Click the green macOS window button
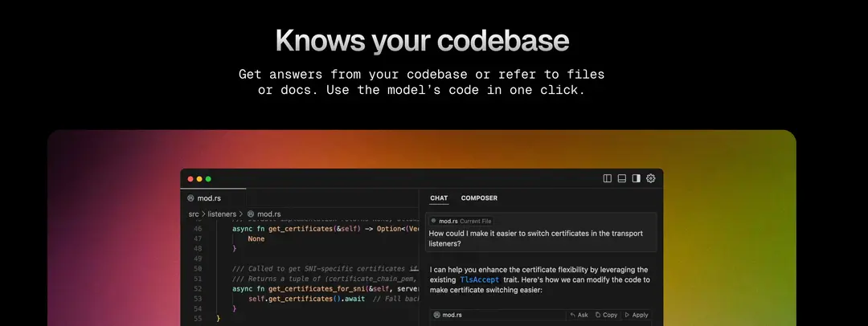Image resolution: width=868 pixels, height=326 pixels. coord(208,179)
